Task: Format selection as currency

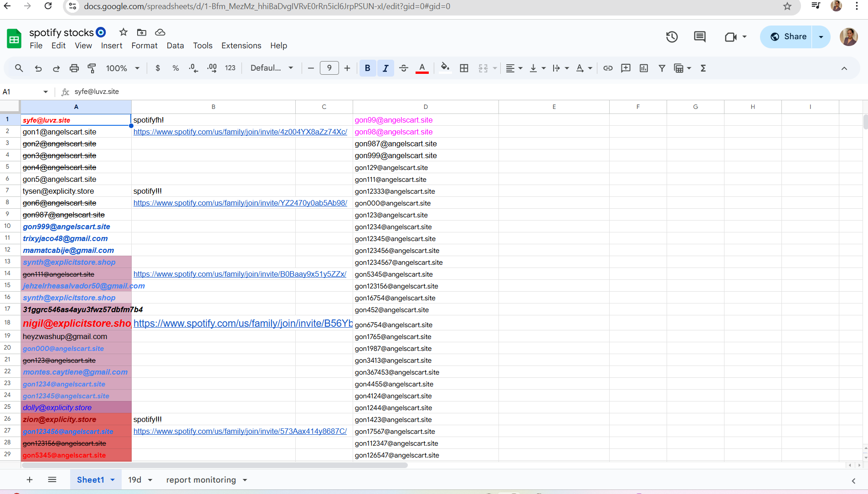Action: [x=158, y=68]
